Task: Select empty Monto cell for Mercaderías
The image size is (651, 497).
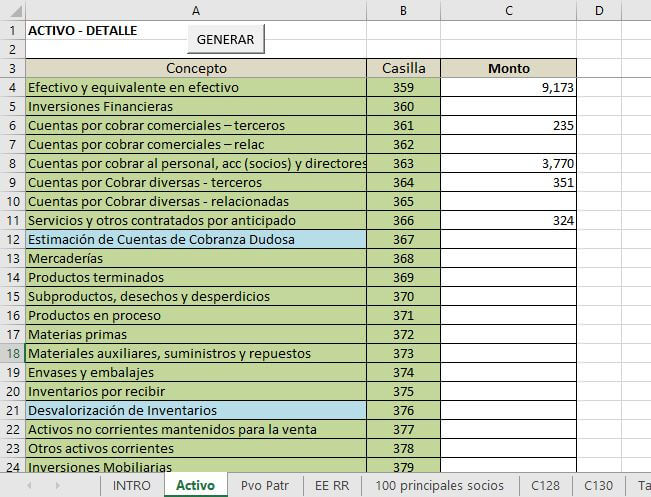Action: tap(508, 258)
